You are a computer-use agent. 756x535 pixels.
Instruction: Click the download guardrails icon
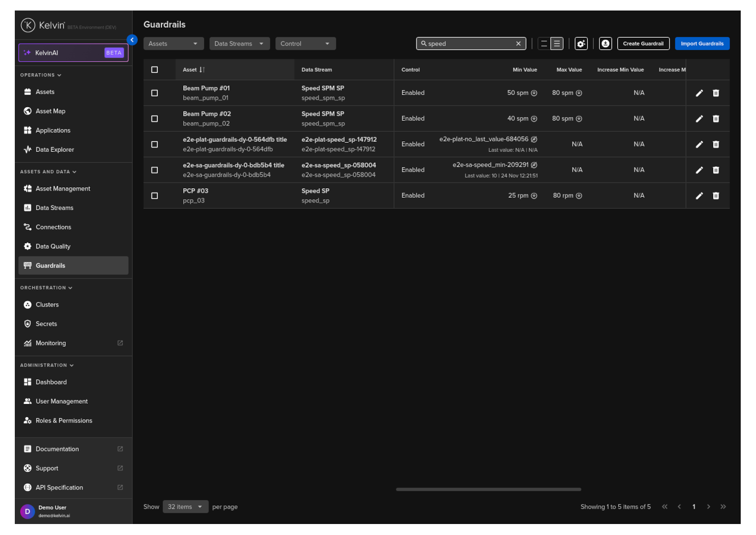(605, 44)
